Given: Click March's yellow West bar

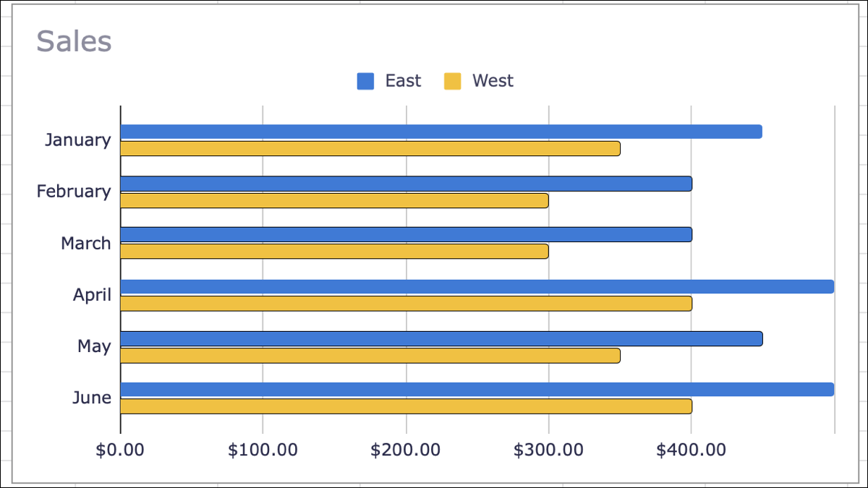Looking at the screenshot, I should 334,252.
